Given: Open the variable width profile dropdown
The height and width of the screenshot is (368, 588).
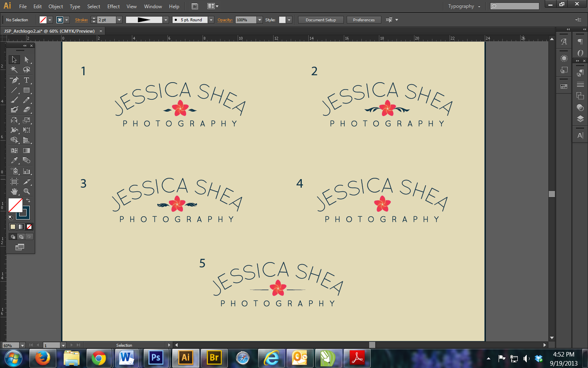Looking at the screenshot, I should point(166,20).
